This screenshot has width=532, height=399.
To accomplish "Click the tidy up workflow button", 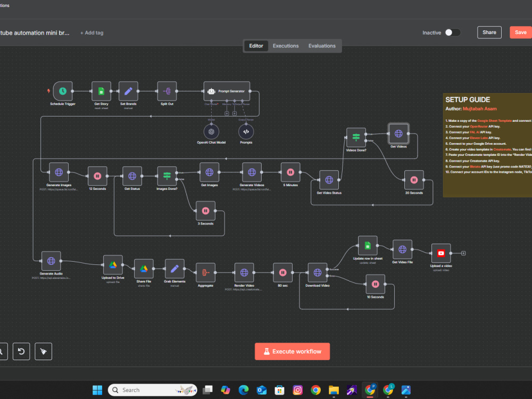I will coord(44,352).
